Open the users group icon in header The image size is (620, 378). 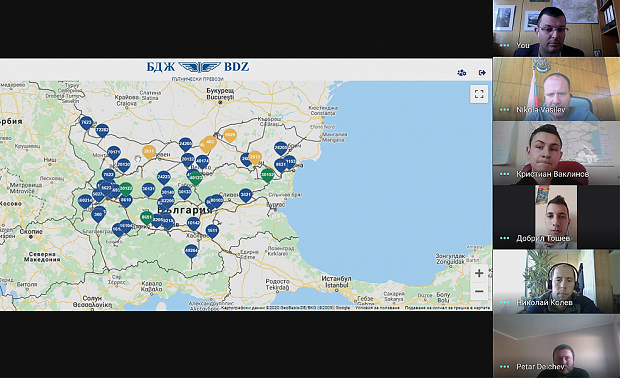(461, 73)
